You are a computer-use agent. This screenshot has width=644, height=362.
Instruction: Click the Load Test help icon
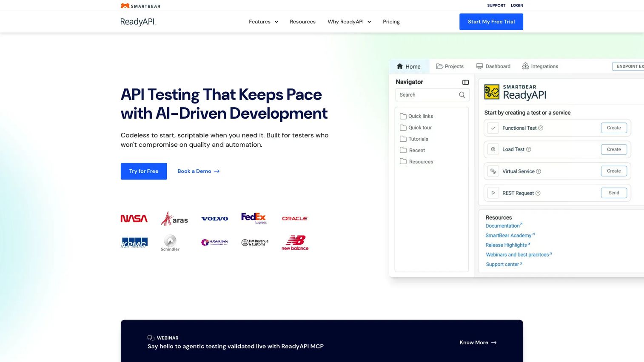point(529,149)
